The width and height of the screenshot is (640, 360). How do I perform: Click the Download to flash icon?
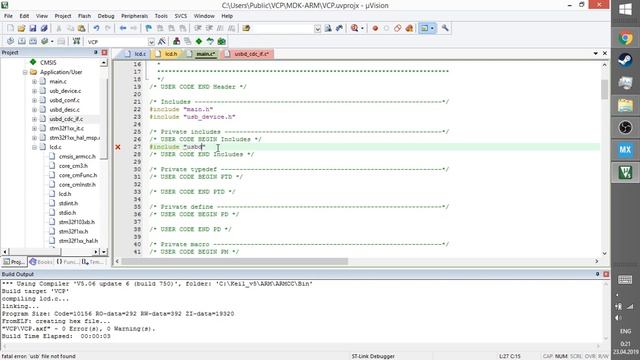click(x=76, y=41)
